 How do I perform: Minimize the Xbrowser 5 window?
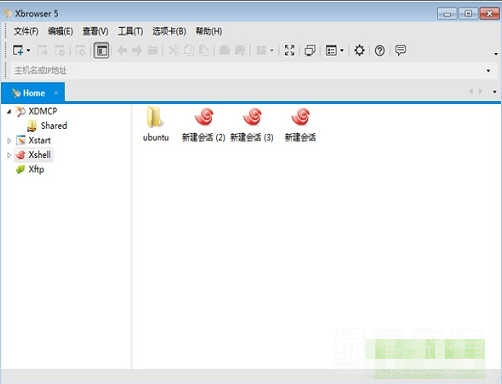click(447, 14)
